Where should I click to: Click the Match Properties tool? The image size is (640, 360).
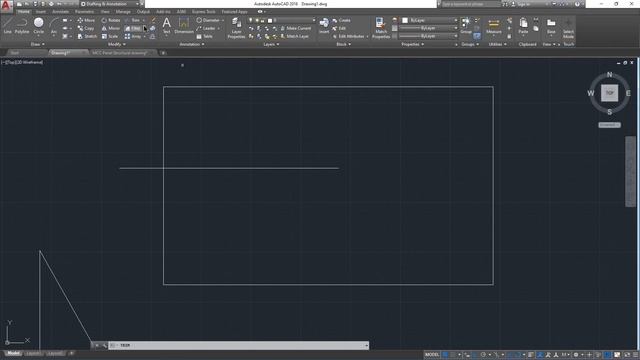tap(381, 28)
